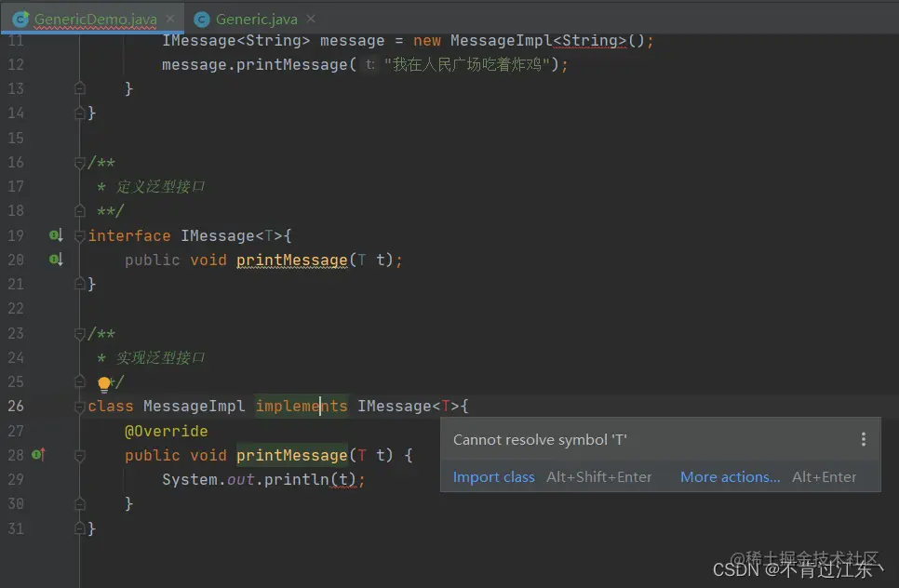The width and height of the screenshot is (899, 588).
Task: Click the red T in IMessage<T> on line 26
Action: tap(446, 407)
